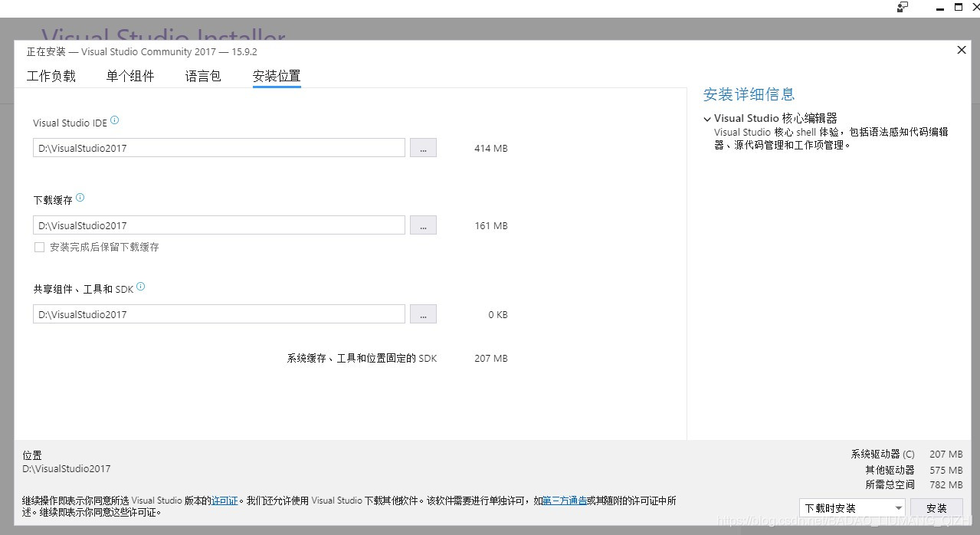Browse for the 下载缓存 folder

click(423, 225)
